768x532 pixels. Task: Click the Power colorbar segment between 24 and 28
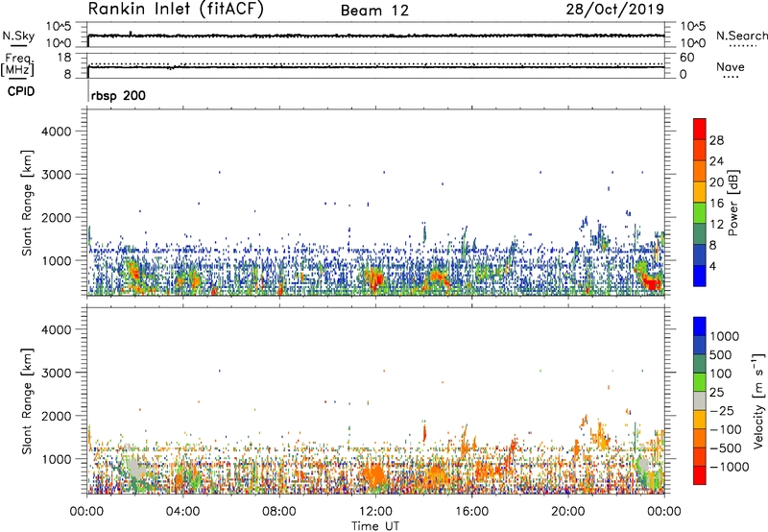(700, 150)
